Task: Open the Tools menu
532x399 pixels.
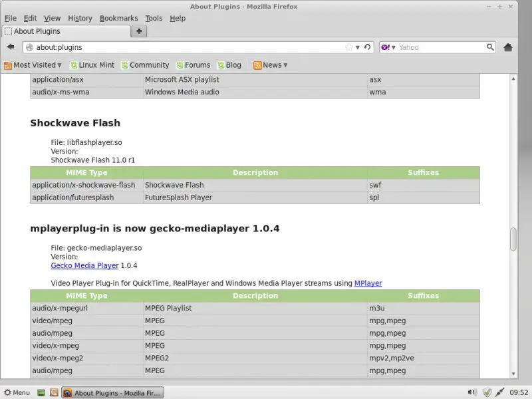Action: (x=154, y=19)
